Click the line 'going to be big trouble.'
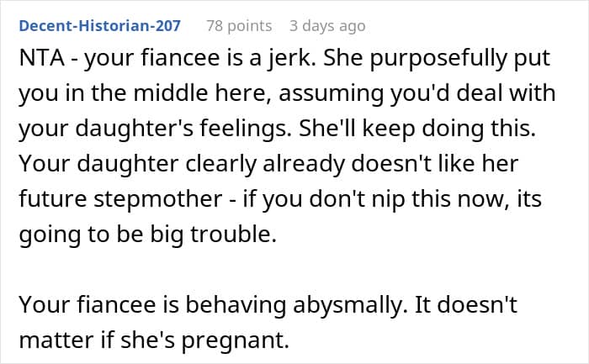589x364 pixels. (x=147, y=235)
